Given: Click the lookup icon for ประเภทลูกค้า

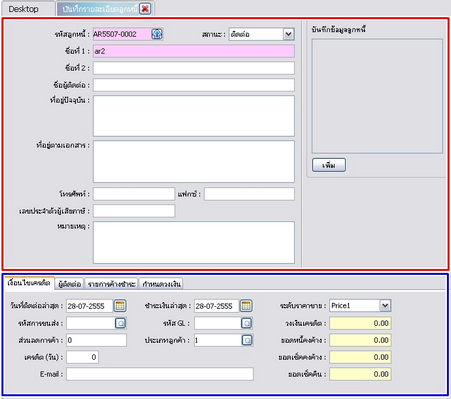Looking at the screenshot, I should [x=247, y=340].
